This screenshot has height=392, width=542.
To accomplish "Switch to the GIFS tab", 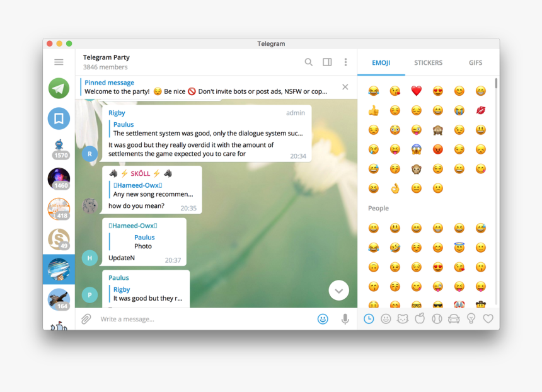I will click(475, 62).
